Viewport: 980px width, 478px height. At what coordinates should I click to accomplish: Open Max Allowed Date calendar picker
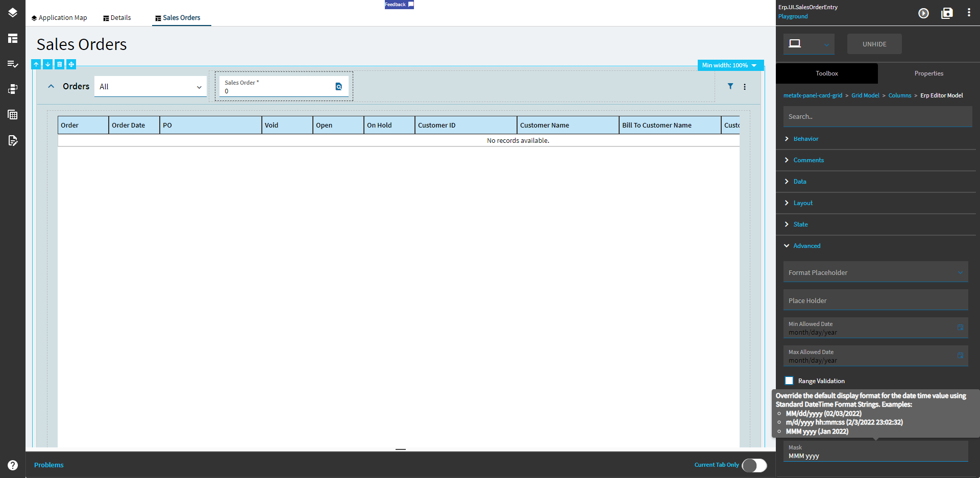960,356
